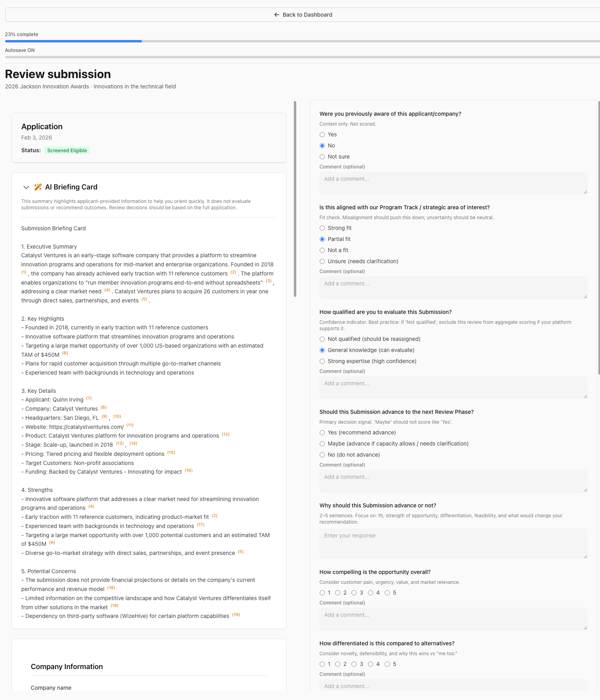The image size is (600, 700).
Task: Click the 23% complete progress bar
Action: (73, 41)
